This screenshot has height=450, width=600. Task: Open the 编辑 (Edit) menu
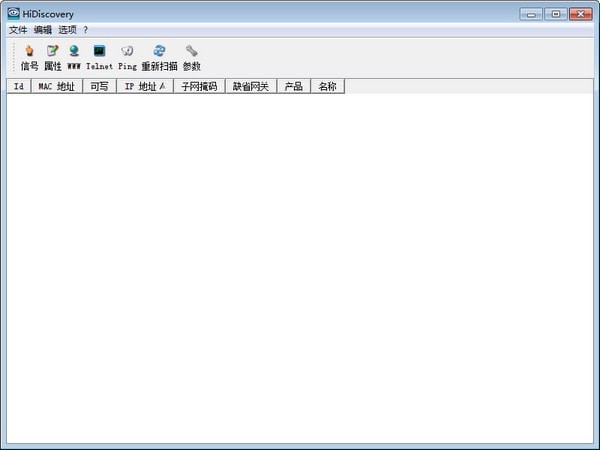(42, 30)
